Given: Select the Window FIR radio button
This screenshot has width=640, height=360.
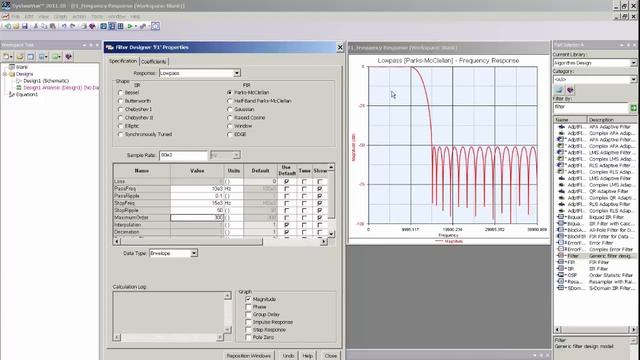Looking at the screenshot, I should pos(229,126).
